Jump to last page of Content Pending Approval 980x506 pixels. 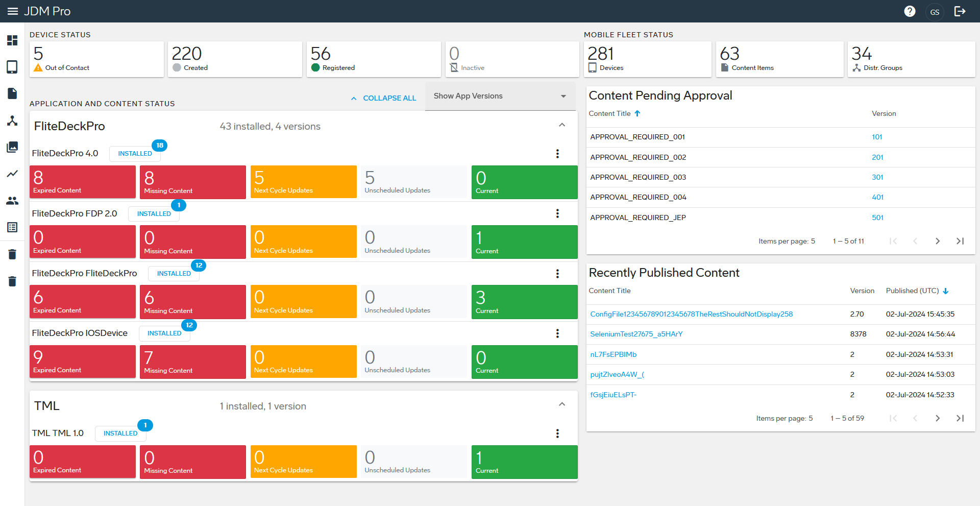tap(960, 241)
